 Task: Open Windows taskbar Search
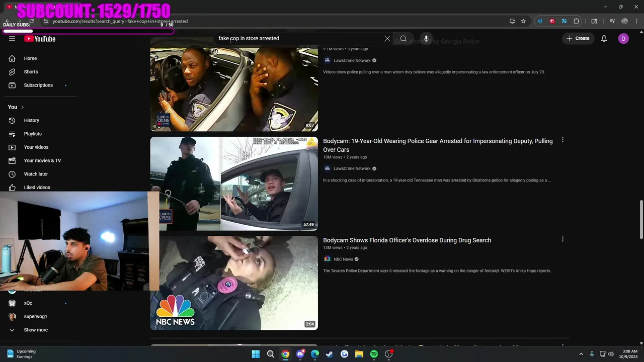click(271, 354)
